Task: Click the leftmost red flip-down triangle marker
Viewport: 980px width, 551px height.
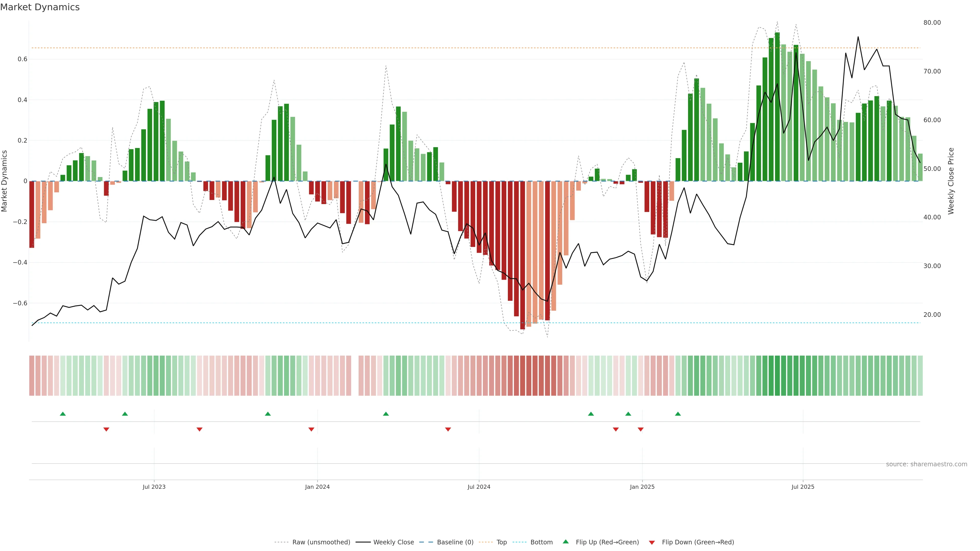Action: coord(106,429)
